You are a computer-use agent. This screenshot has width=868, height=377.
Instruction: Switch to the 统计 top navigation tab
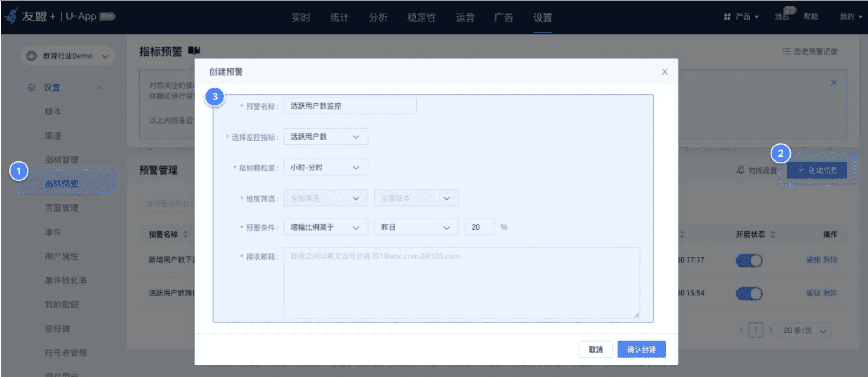pyautogui.click(x=339, y=17)
